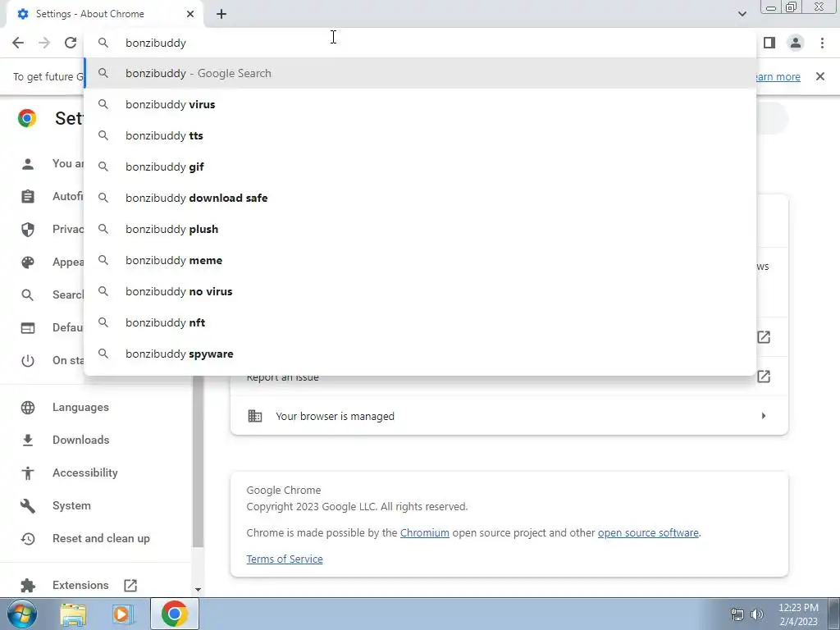Screen dimensions: 840x630
Task: Choose suggestion bonzibuddy gif
Action: [420, 167]
